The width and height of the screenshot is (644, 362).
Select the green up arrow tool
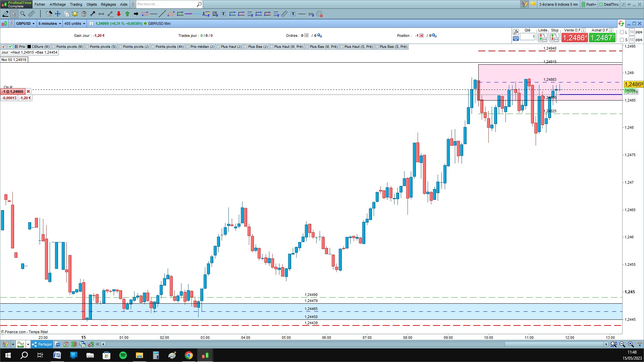[x=127, y=14]
